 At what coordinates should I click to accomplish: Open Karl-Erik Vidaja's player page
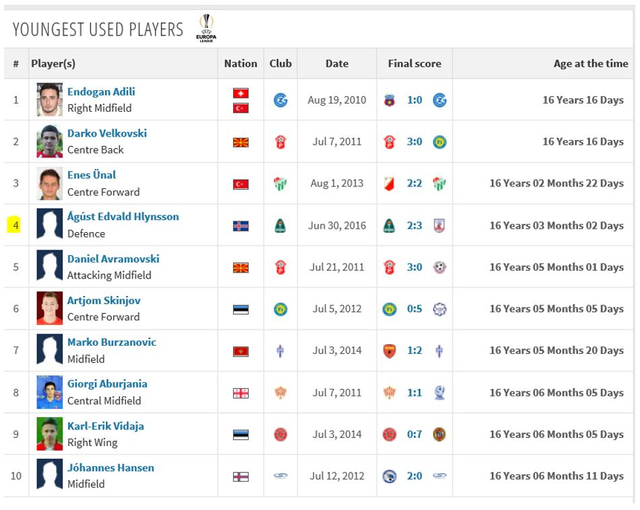(105, 426)
